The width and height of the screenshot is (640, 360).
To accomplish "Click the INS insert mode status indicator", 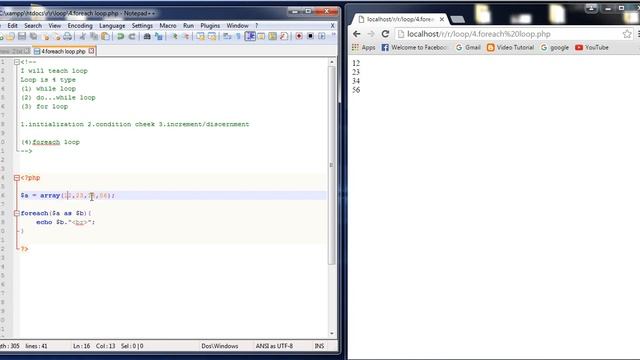I will [319, 346].
